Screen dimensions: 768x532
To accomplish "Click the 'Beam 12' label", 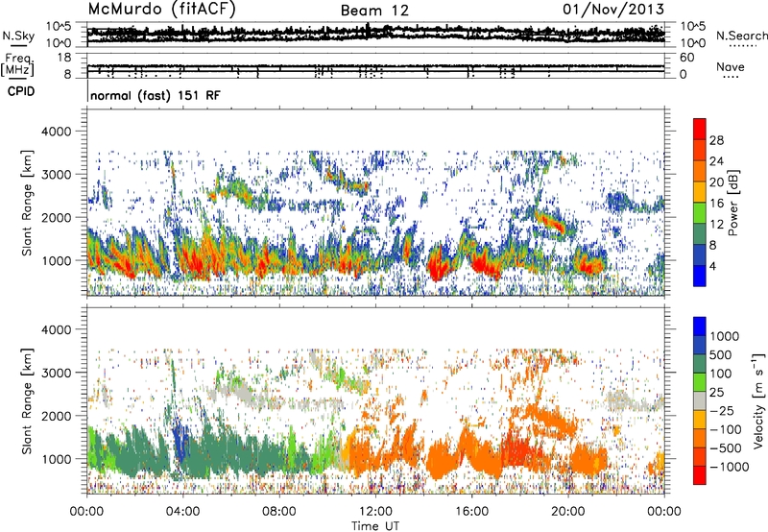I will coord(374,11).
